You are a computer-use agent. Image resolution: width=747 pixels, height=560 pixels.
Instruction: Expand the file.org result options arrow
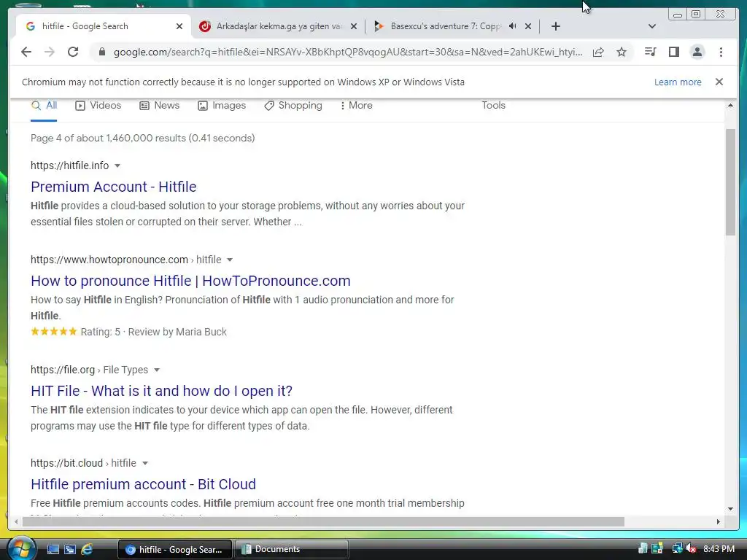[x=157, y=370]
